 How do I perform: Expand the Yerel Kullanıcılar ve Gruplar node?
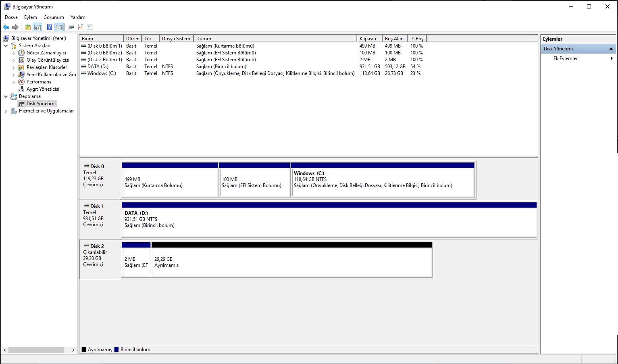point(14,75)
